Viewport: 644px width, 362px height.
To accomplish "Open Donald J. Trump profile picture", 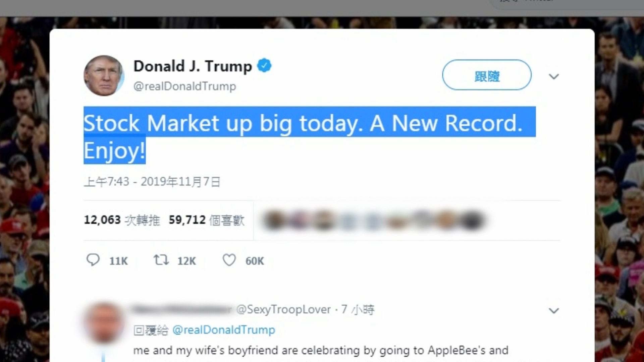I will pyautogui.click(x=104, y=76).
